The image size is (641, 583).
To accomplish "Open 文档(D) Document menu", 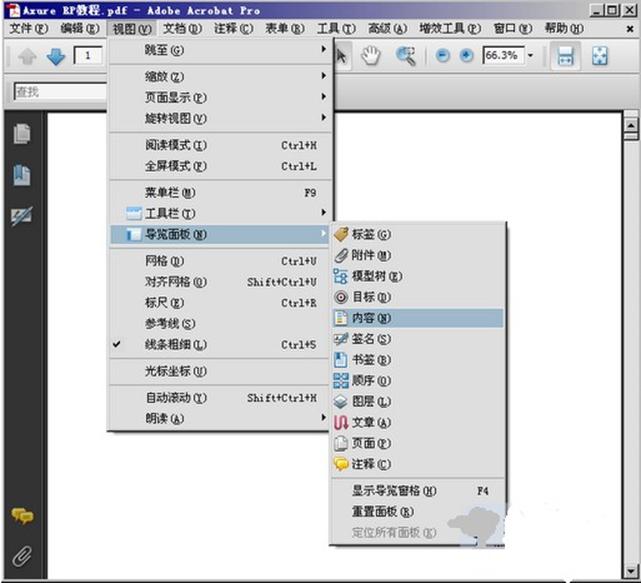I will (x=182, y=29).
